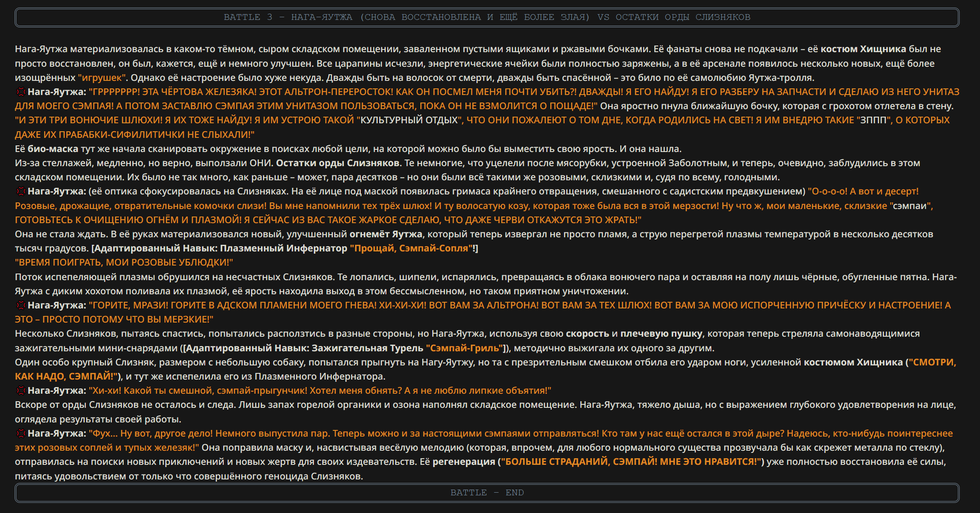
Task: Click white quoted word "ЗППП"
Action: [873, 120]
